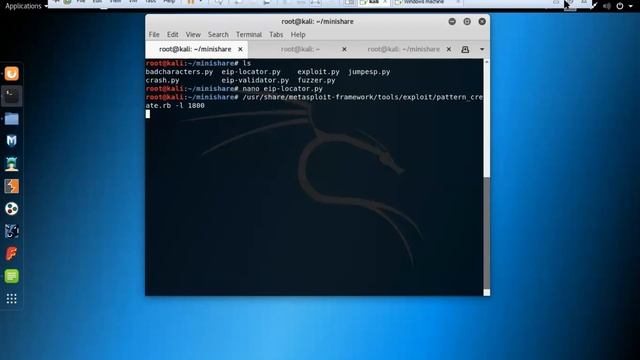This screenshot has width=640, height=360.
Task: Launch the BeEF dock icon
Action: coord(11,231)
